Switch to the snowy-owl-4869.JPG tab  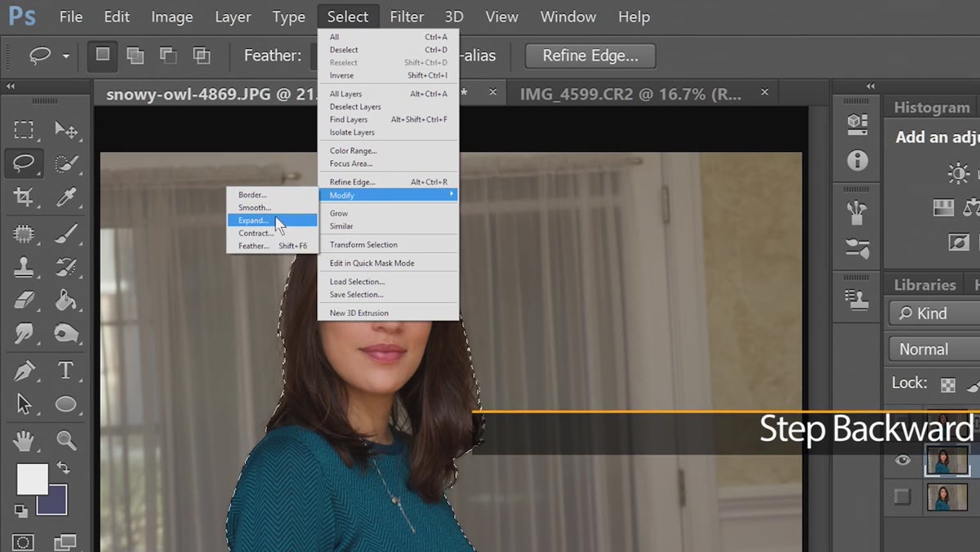click(211, 94)
